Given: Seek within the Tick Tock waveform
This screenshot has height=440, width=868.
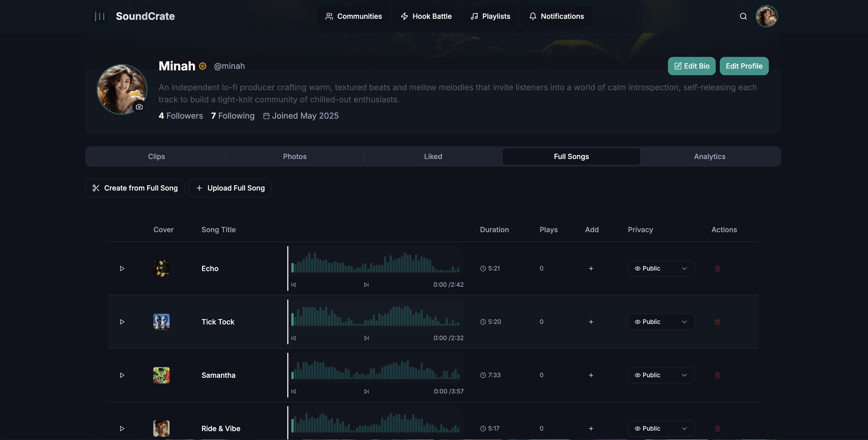Looking at the screenshot, I should click(x=375, y=316).
